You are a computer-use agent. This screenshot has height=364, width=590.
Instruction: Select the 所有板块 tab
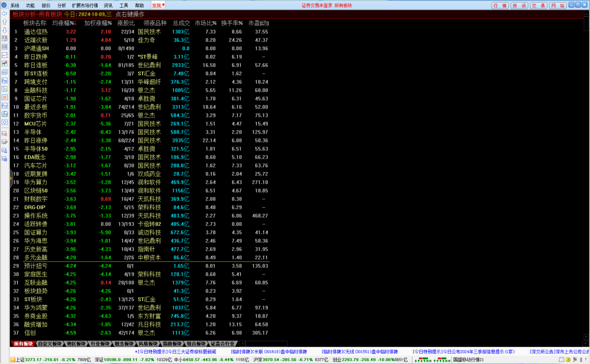click(x=24, y=344)
